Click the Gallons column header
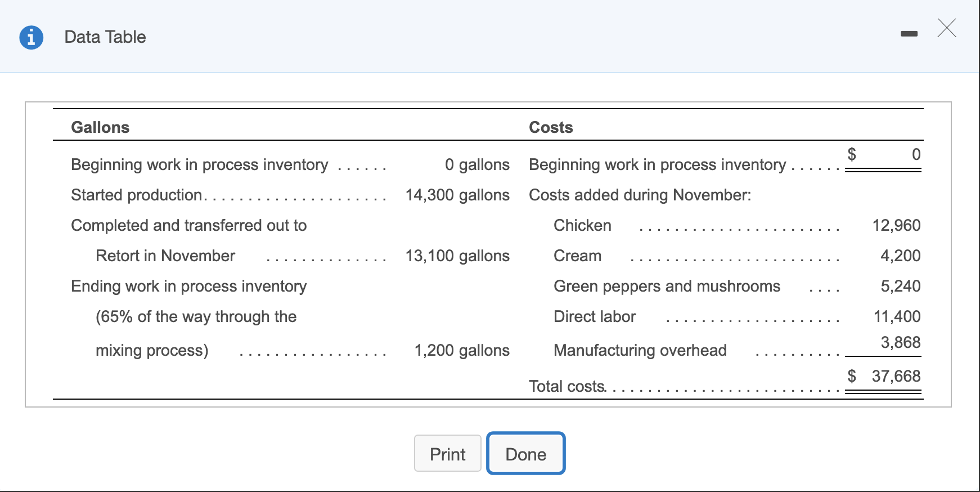This screenshot has height=492, width=980. [x=100, y=127]
